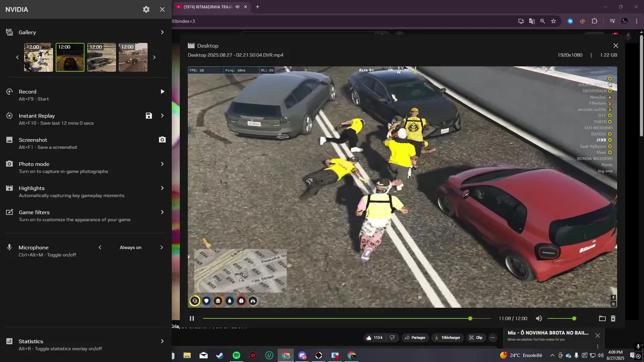Expand Statistics chevron
The width and height of the screenshot is (644, 362).
pyautogui.click(x=162, y=341)
